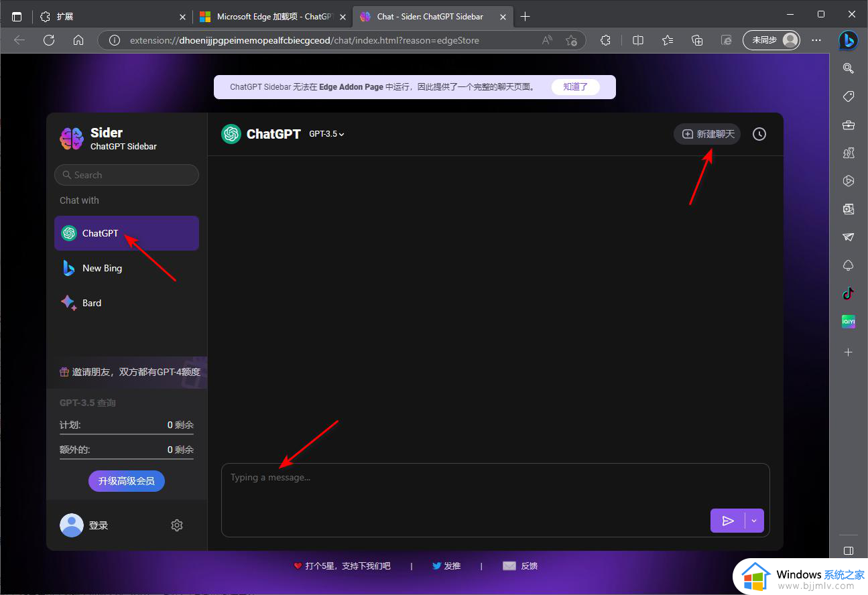Image resolution: width=868 pixels, height=595 pixels.
Task: Open iQIYI sidebar icon
Action: click(x=849, y=322)
